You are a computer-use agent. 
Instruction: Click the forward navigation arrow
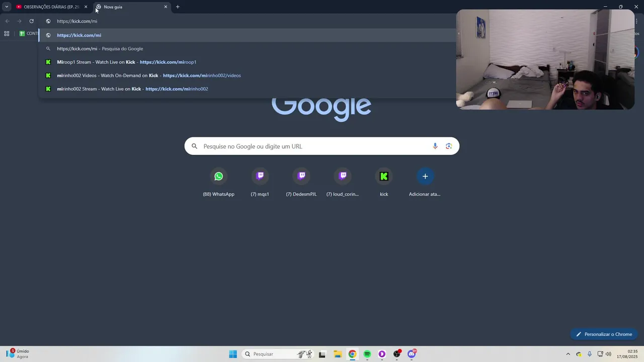point(19,21)
